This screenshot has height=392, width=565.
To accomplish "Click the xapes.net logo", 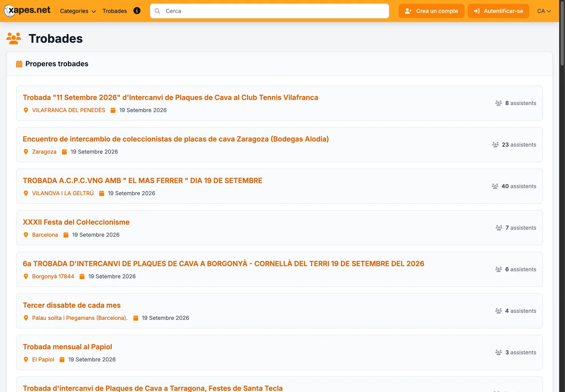I will click(27, 11).
